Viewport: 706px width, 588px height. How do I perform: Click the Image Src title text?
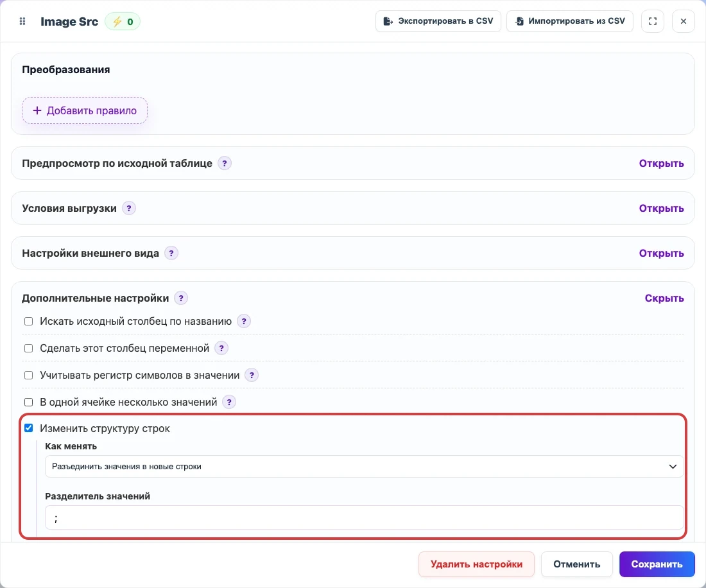[69, 22]
